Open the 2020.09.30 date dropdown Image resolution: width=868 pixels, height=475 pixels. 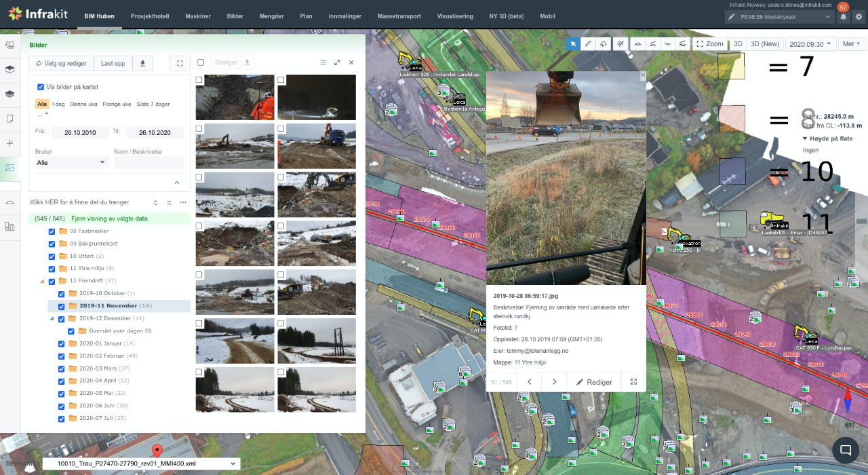810,44
